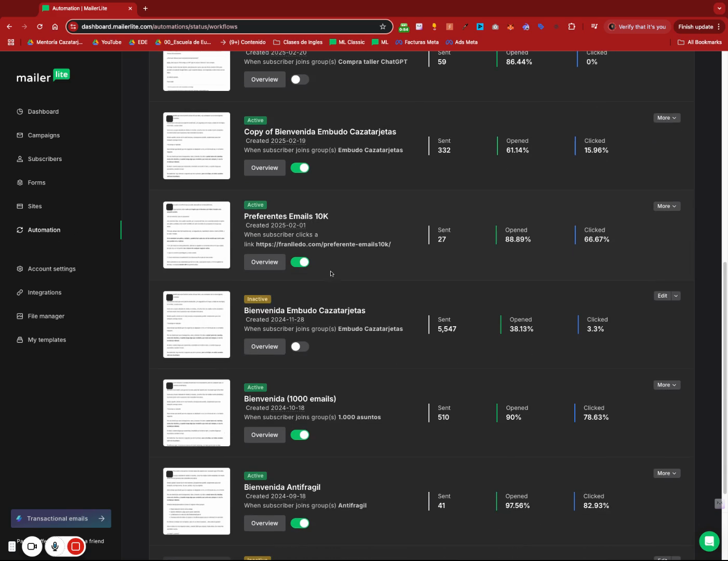This screenshot has width=728, height=561.
Task: Open Overview for Bienvenida Antifragil
Action: (x=265, y=523)
